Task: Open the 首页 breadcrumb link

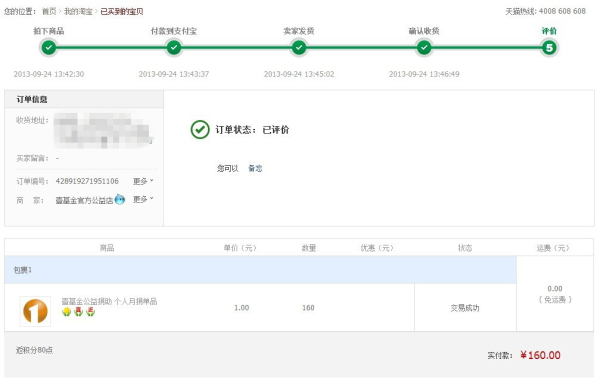Action: 49,11
